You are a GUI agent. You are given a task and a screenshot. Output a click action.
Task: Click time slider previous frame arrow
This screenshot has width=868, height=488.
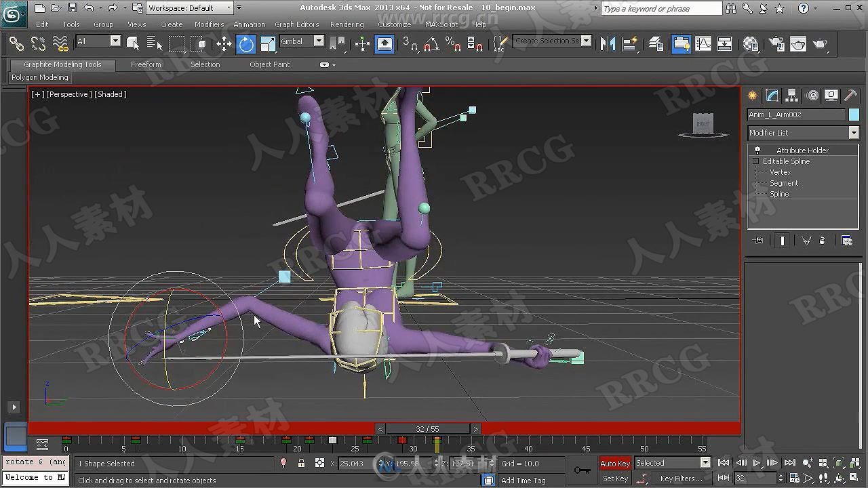(380, 429)
